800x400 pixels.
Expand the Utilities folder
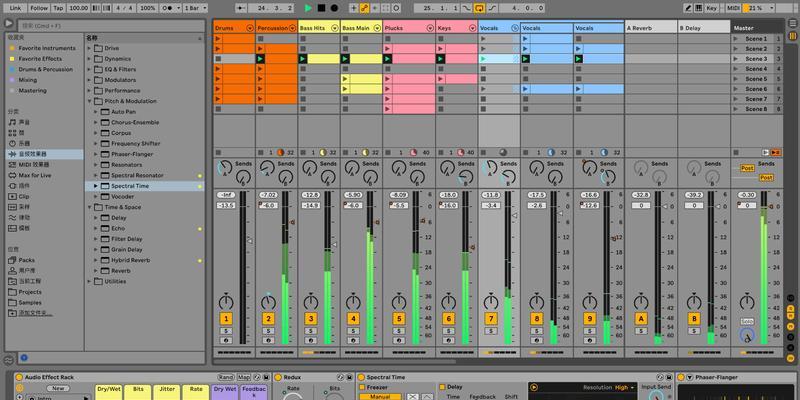89,281
